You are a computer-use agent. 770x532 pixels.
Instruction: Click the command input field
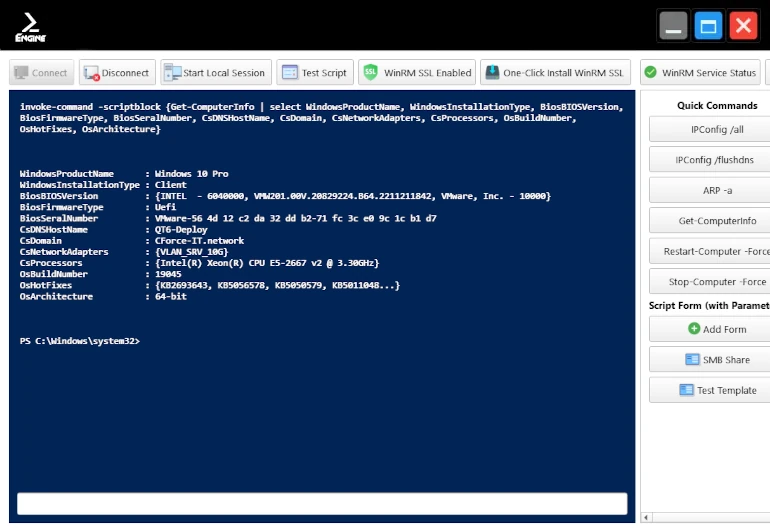point(322,504)
